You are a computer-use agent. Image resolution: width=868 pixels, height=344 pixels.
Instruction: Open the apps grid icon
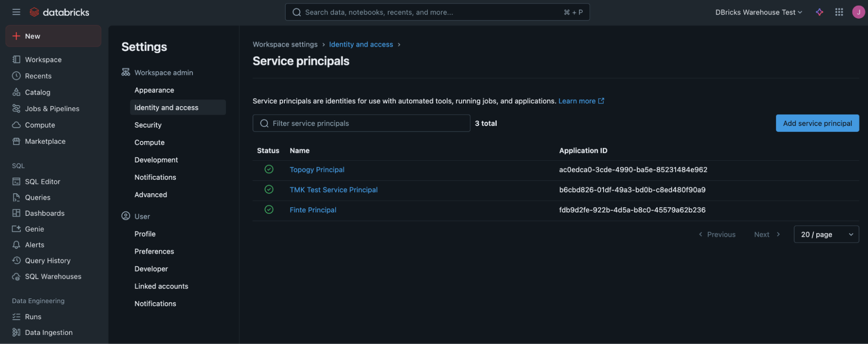[x=839, y=12]
